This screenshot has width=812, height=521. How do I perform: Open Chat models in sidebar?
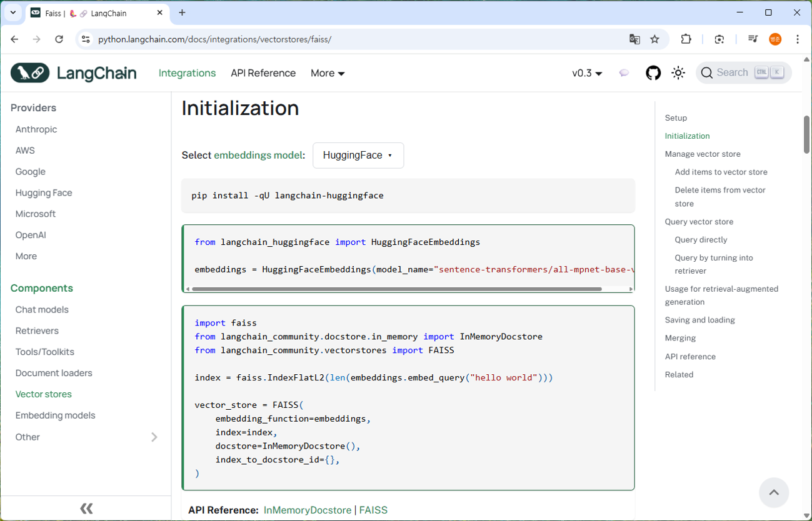click(42, 309)
